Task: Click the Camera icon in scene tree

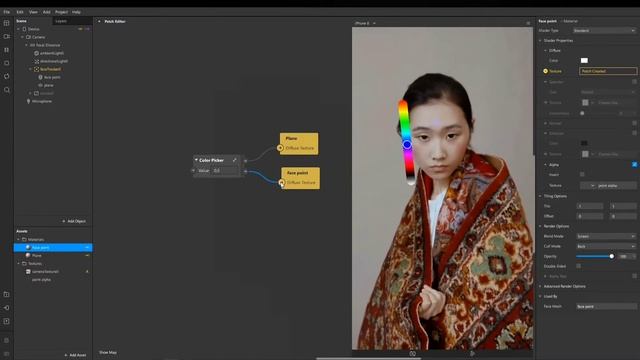Action: 29,37
